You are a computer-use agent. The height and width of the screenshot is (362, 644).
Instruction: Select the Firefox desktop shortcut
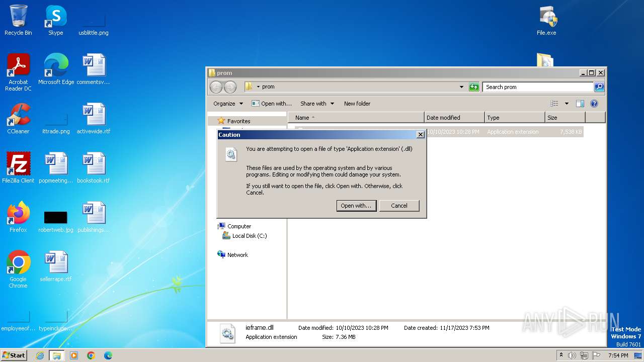18,217
